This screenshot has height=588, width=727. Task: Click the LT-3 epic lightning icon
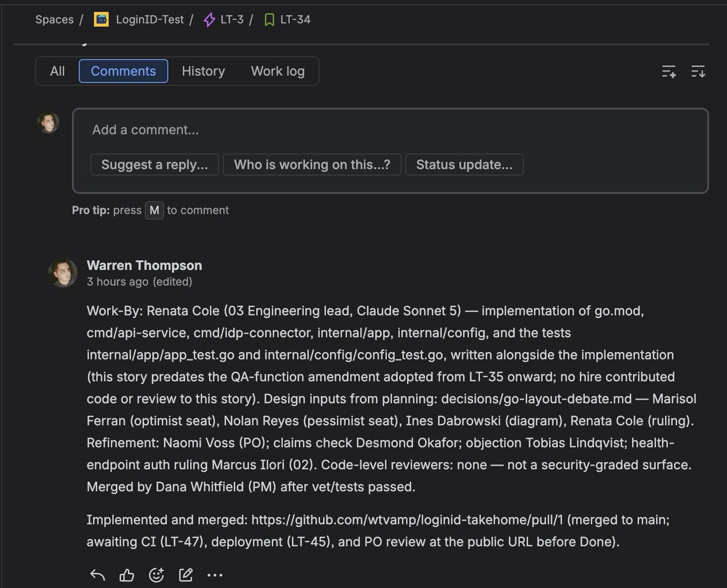click(x=210, y=20)
